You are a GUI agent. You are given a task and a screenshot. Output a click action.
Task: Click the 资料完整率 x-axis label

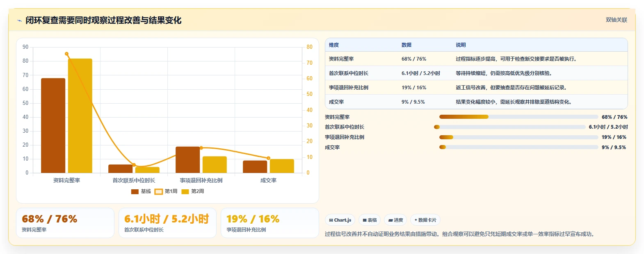click(66, 180)
